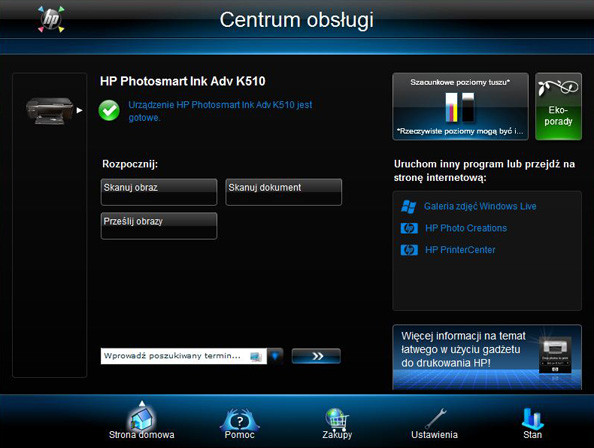Open the Eko-porady tips tile
594x448 pixels.
click(558, 106)
